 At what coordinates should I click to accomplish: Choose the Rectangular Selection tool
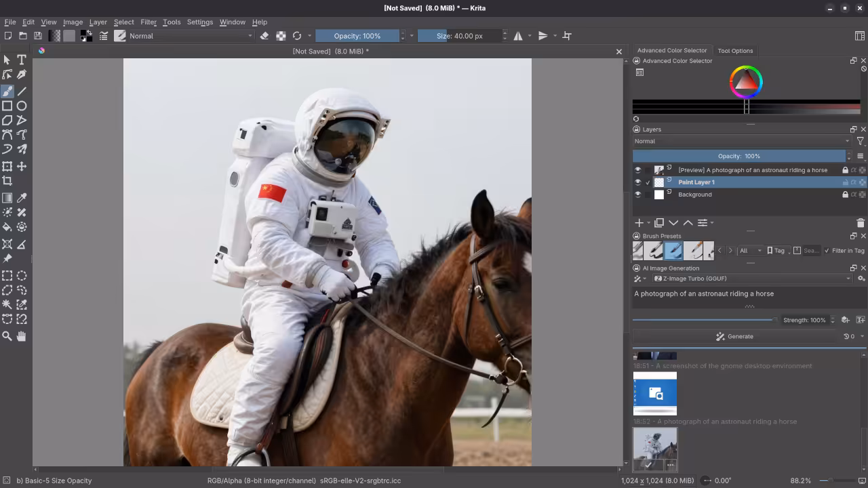click(x=8, y=276)
